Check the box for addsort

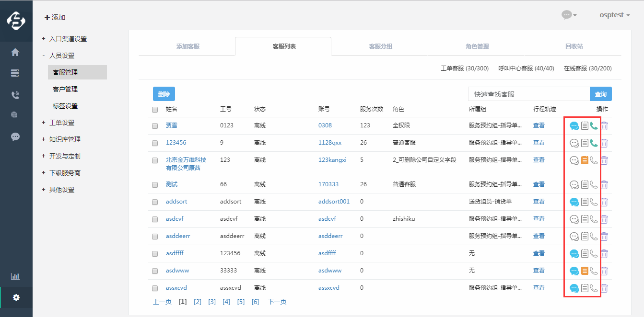coord(155,202)
